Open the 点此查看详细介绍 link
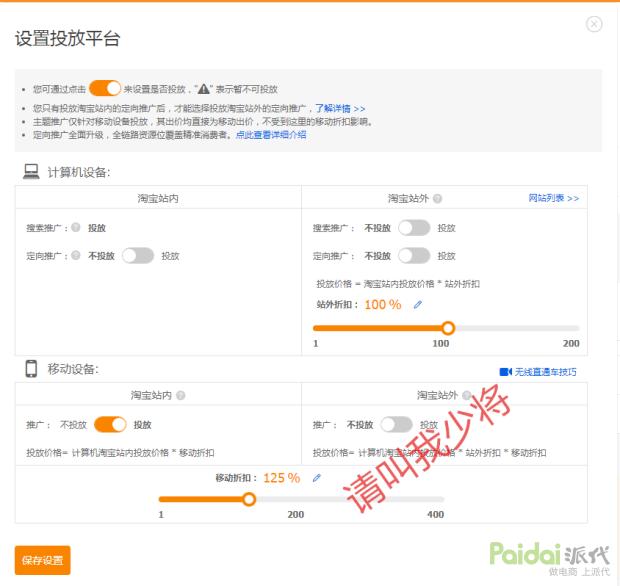620x586 pixels. [x=271, y=135]
